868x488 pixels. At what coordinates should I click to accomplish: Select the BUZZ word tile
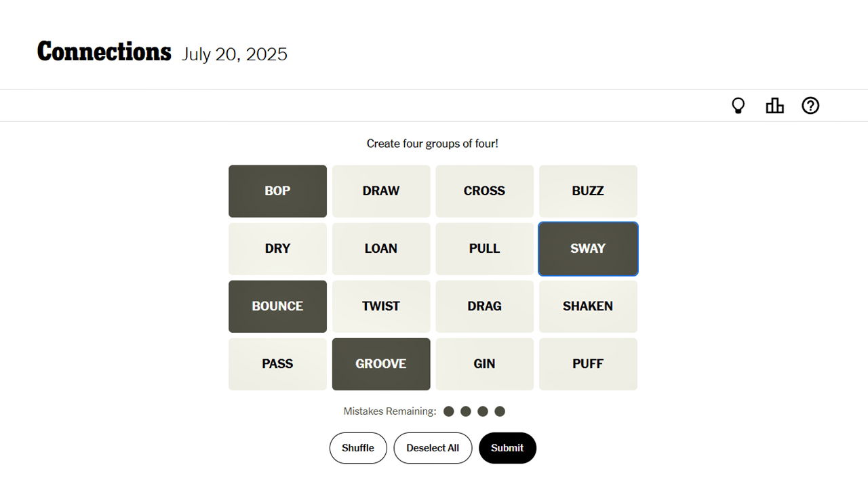click(x=588, y=191)
